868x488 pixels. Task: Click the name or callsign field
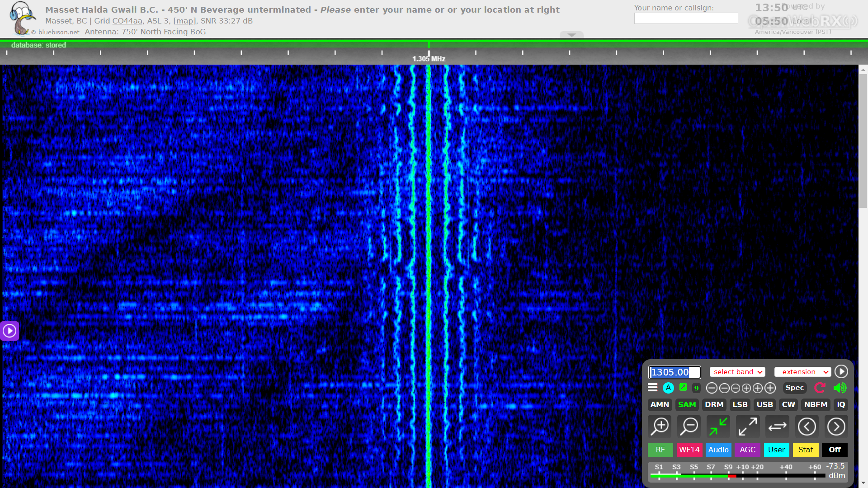(x=686, y=19)
